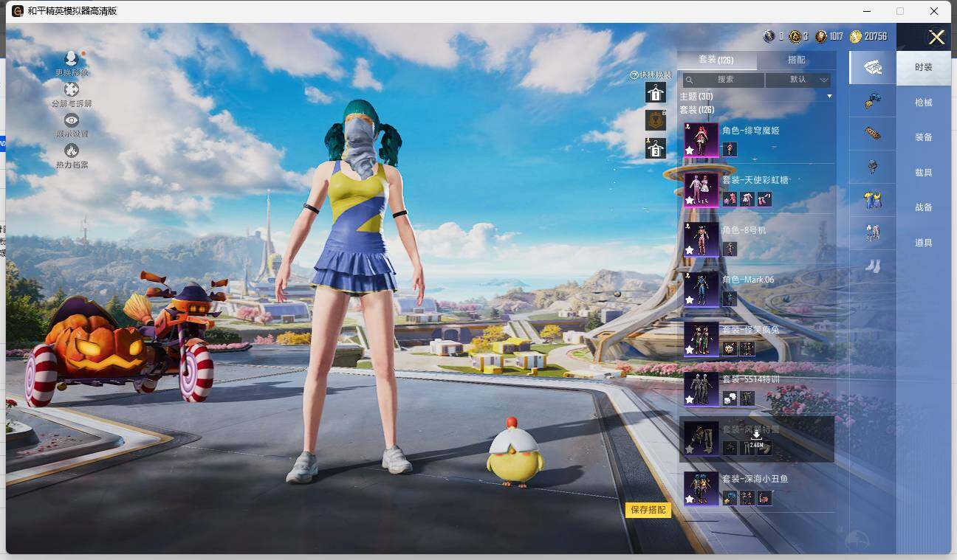Viewport: 957px width, 560px height.
Task: Click the 套装-怪笑疯兔 name text
Action: point(750,330)
